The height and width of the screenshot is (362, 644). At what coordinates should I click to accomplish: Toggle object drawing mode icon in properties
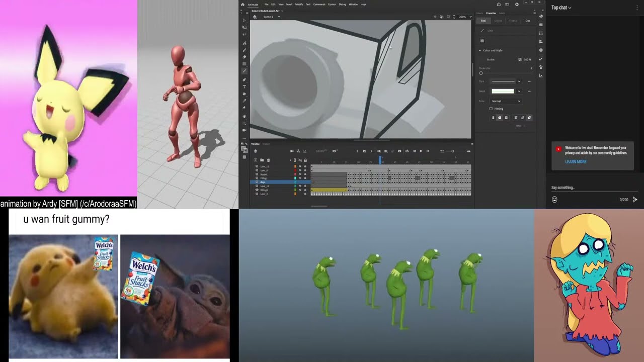coord(482,41)
